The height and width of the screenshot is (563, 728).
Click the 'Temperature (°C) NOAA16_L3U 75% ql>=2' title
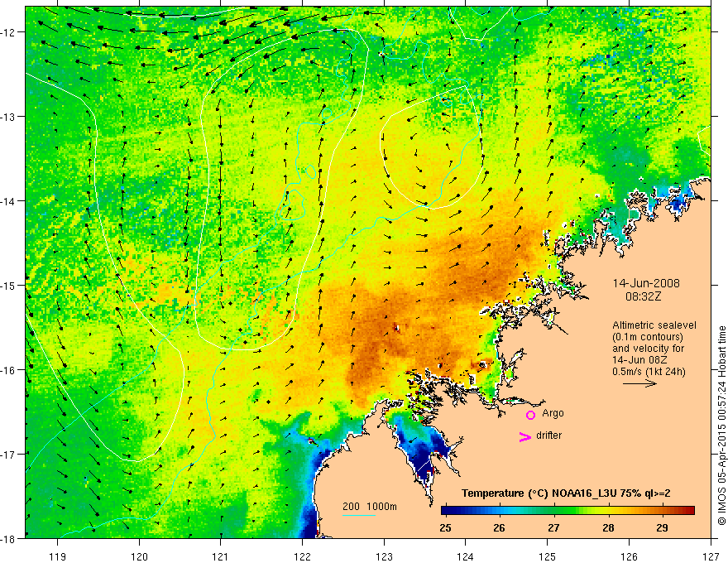(x=566, y=493)
